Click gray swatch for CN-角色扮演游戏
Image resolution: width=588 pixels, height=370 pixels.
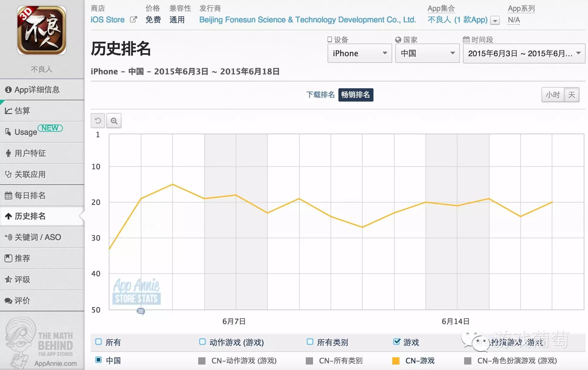(x=468, y=361)
